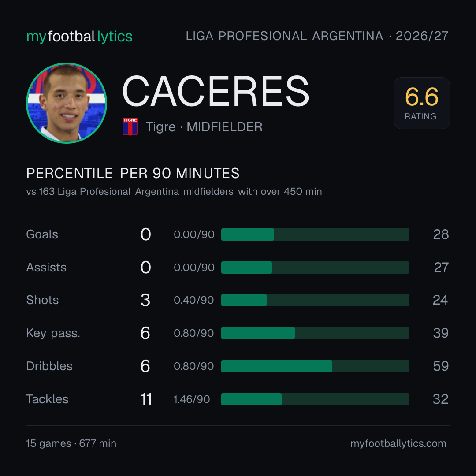476x476 pixels.
Task: Click the Assists percentile bar
Action: point(315,268)
